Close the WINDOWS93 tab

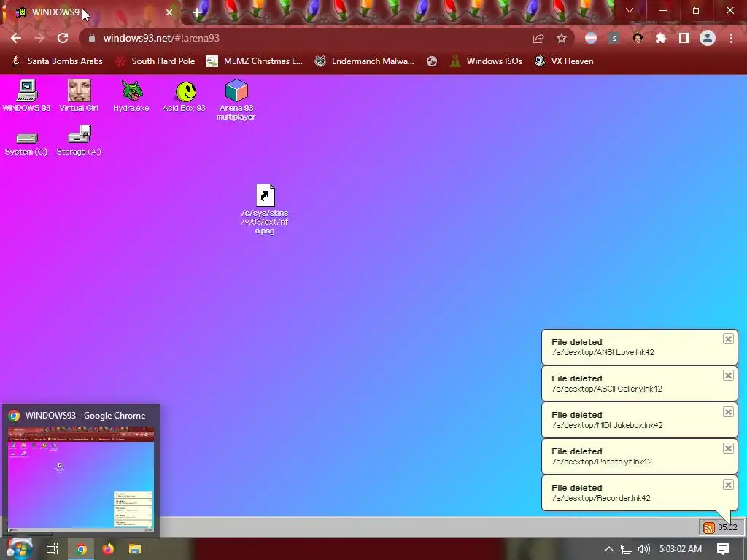pos(169,12)
